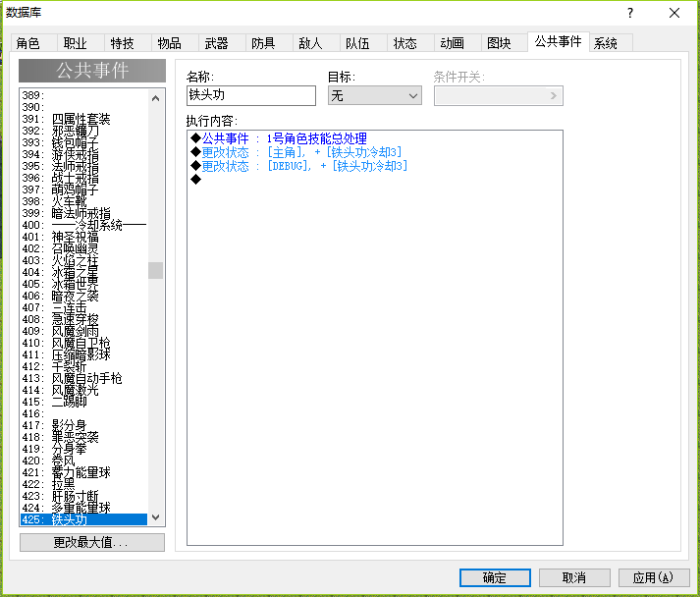
Task: Select list entry 423: 肝肠寸断
Action: (x=83, y=496)
